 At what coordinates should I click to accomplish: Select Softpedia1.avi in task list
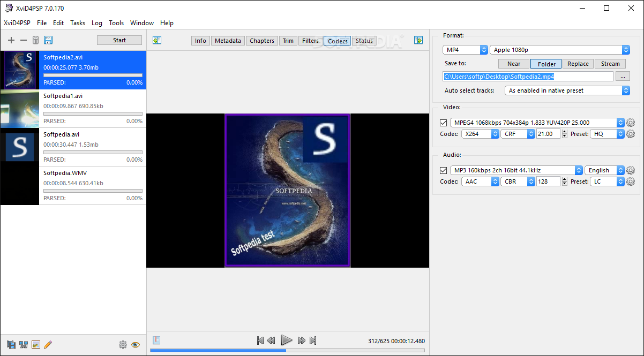tap(73, 109)
